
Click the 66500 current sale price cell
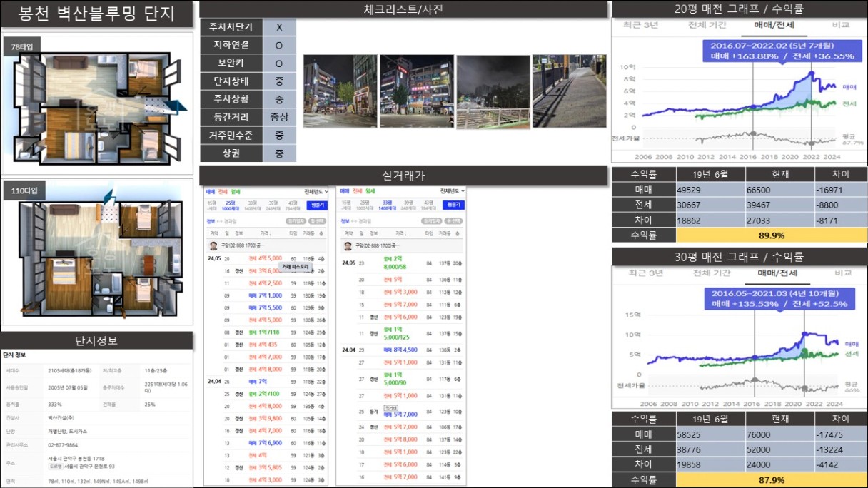coord(780,190)
